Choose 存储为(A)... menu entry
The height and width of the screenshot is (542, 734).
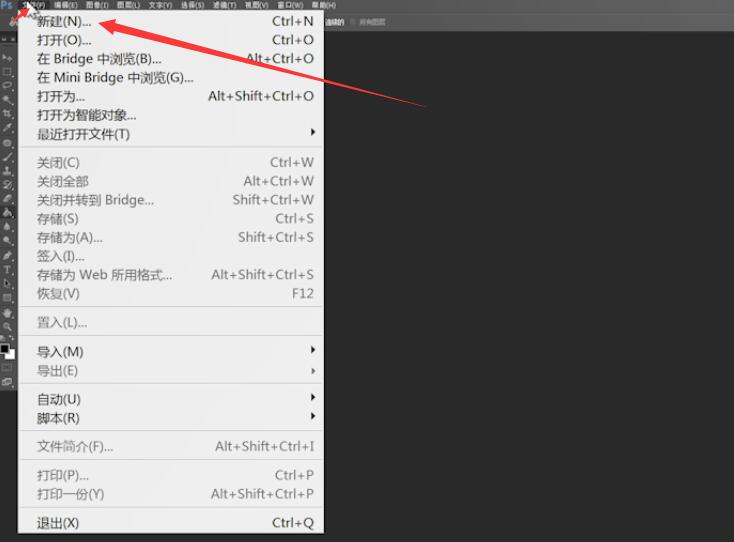tap(171, 238)
